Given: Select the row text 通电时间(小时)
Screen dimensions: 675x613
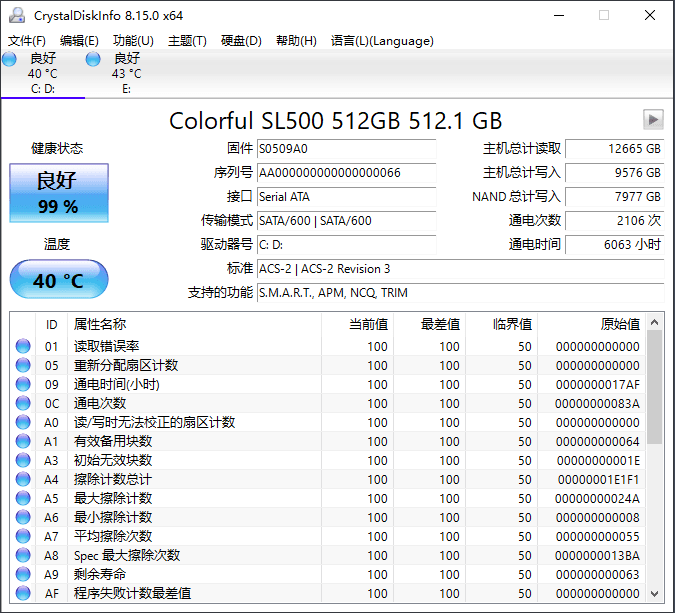Looking at the screenshot, I should 117,384.
